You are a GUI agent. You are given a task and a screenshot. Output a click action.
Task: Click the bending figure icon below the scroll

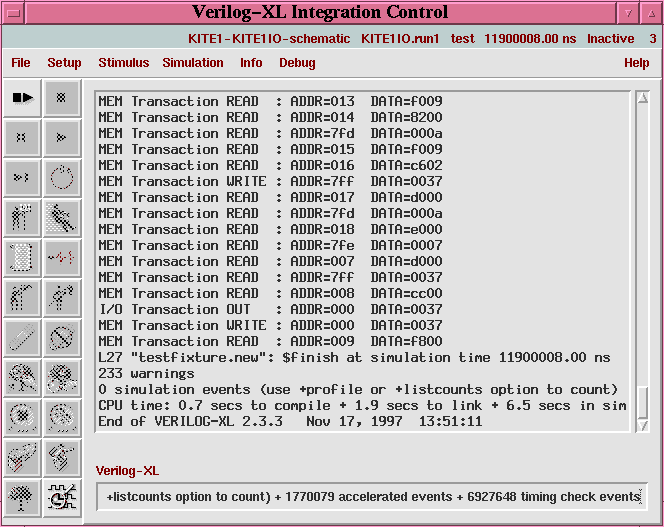[22, 297]
